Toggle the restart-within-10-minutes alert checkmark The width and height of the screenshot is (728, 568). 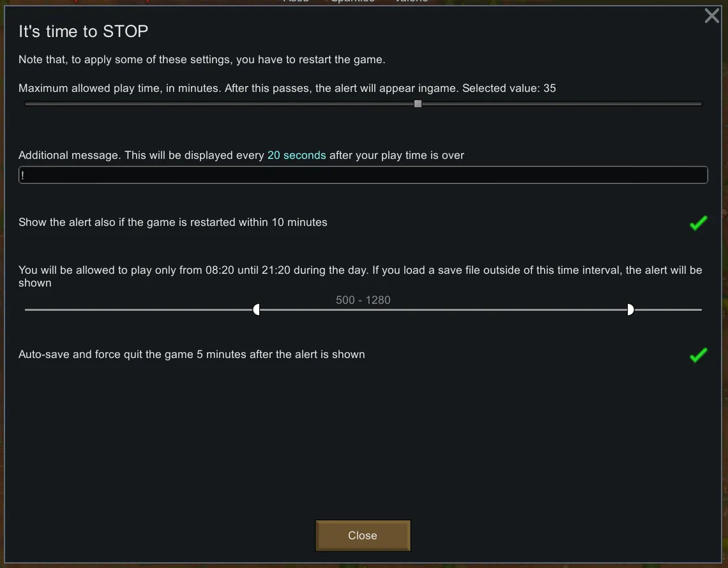click(698, 223)
